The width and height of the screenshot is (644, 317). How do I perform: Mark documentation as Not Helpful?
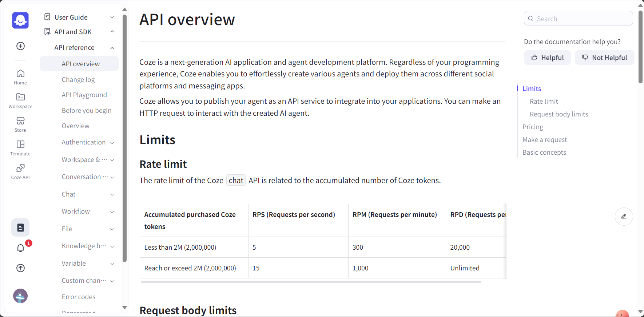coord(604,58)
